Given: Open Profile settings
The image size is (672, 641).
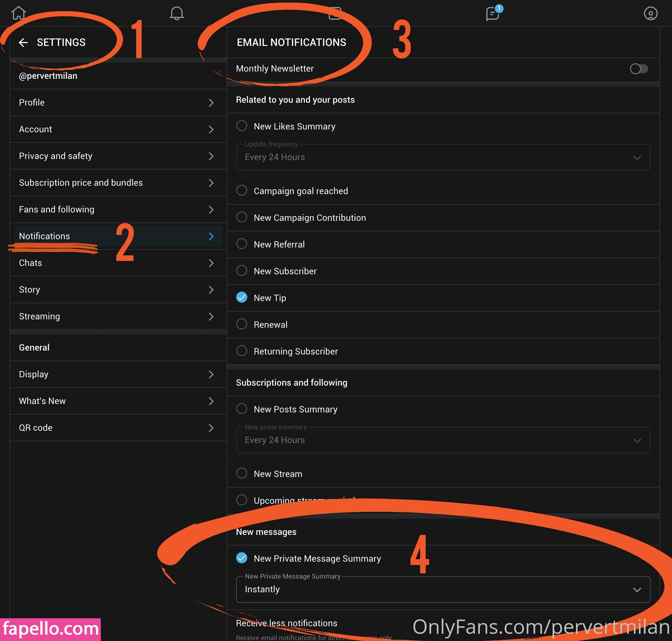Looking at the screenshot, I should (x=118, y=103).
